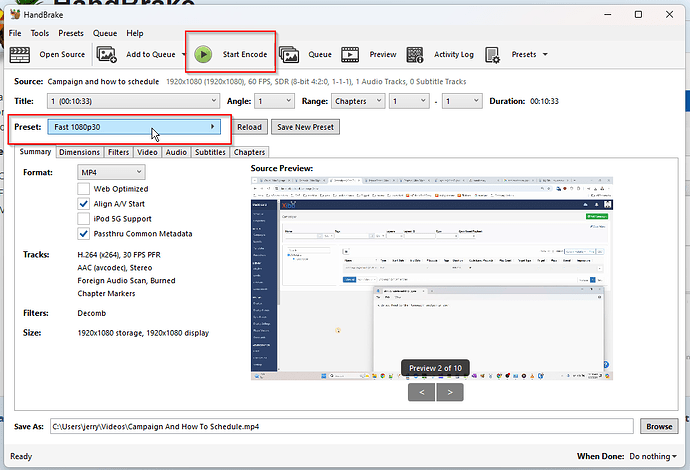Open the Title dropdown 1 (00:10:33)
This screenshot has height=470, width=690.
tap(133, 101)
